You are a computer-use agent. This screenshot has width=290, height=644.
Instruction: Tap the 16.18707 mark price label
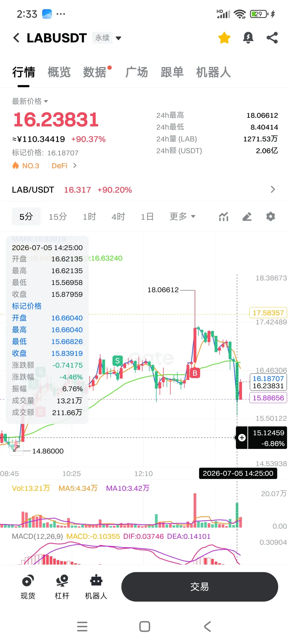(x=268, y=379)
